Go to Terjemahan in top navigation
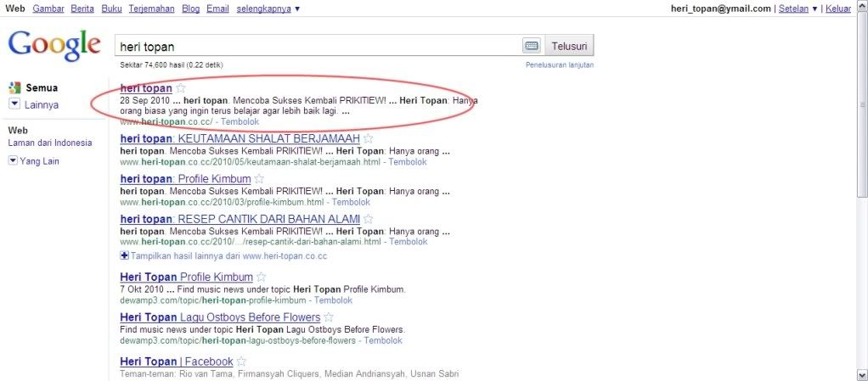 152,8
